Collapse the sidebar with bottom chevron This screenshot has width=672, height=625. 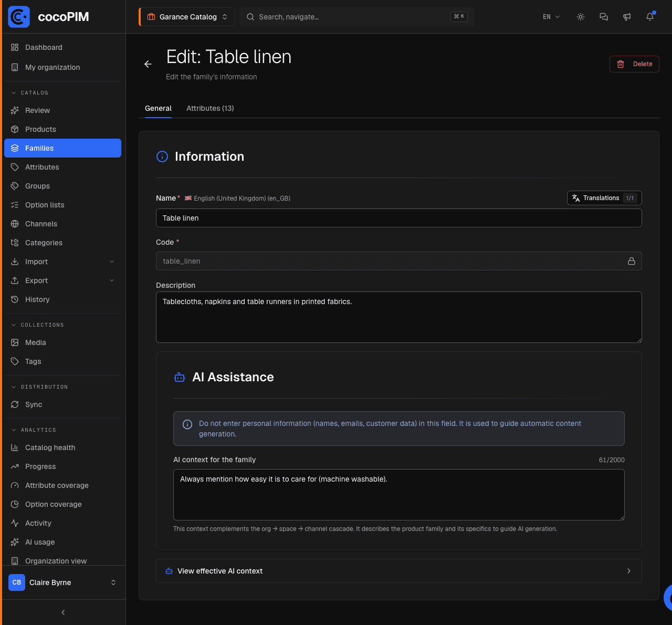click(63, 612)
